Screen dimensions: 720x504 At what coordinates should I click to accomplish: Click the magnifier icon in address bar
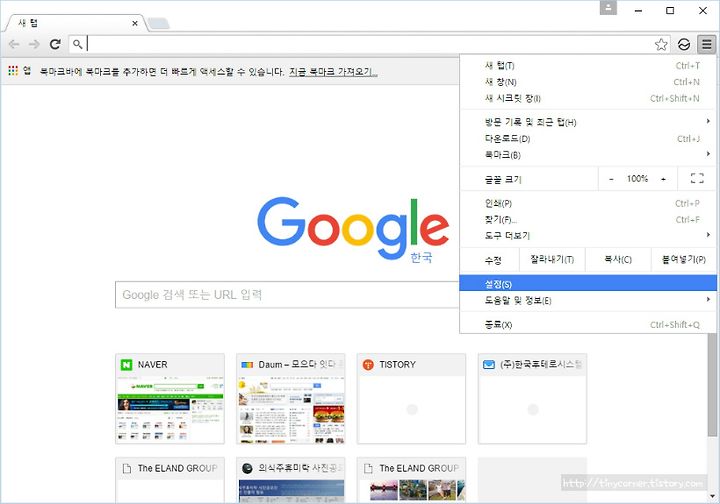78,44
